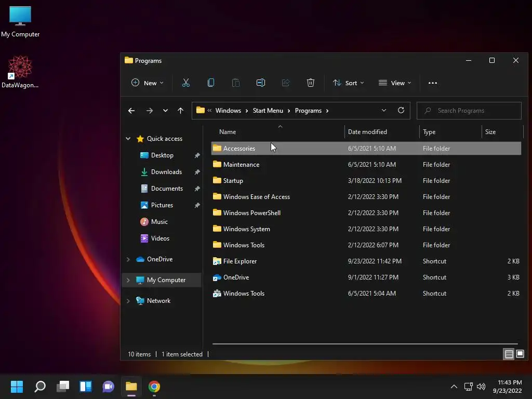Open taskbar Search magnifier
The image size is (532, 399).
pos(40,387)
